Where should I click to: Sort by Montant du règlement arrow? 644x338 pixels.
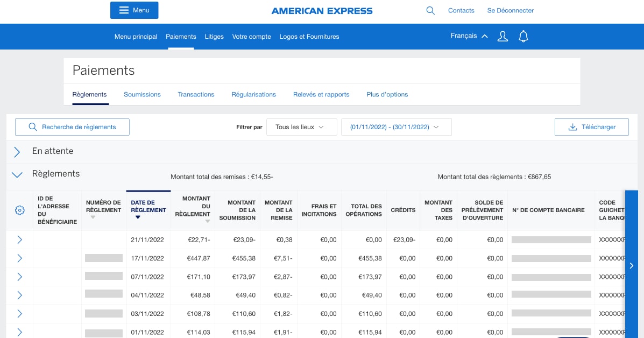pyautogui.click(x=207, y=221)
